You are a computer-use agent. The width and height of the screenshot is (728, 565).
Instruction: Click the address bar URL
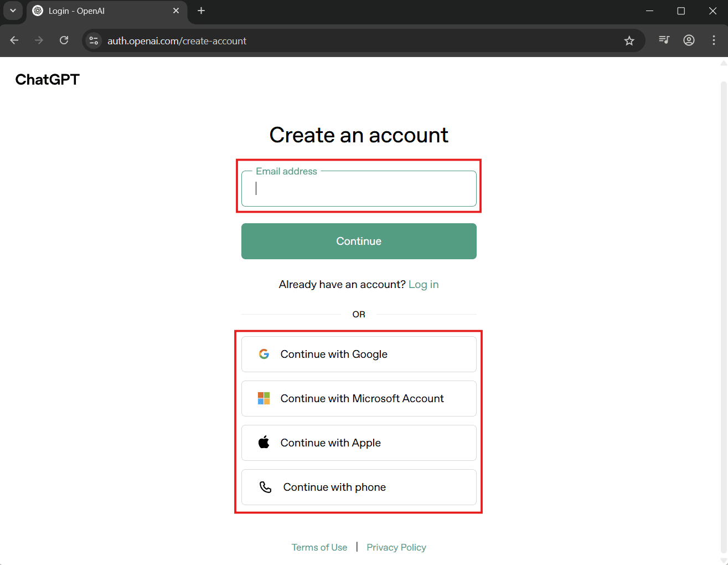point(177,41)
